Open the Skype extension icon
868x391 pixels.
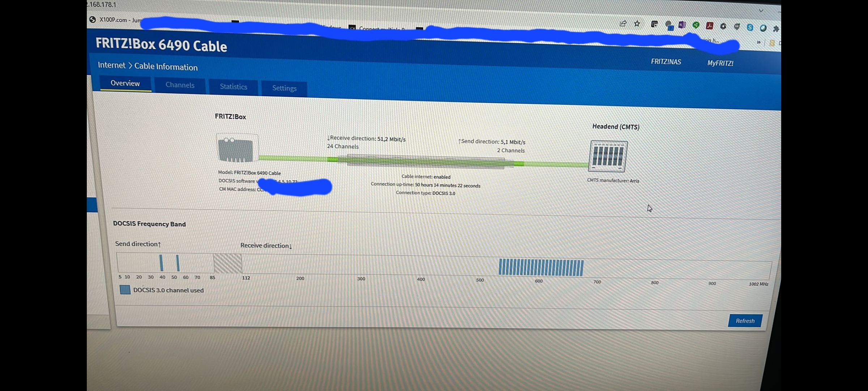click(750, 28)
